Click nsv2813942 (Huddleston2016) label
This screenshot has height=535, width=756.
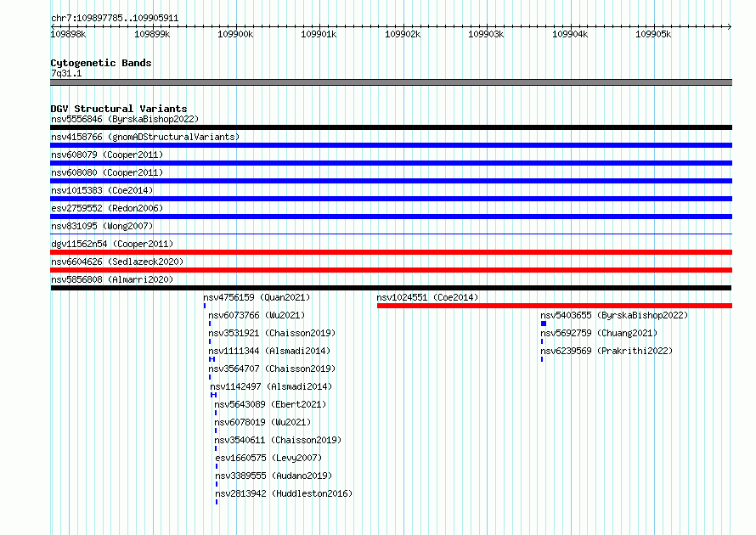pos(284,493)
